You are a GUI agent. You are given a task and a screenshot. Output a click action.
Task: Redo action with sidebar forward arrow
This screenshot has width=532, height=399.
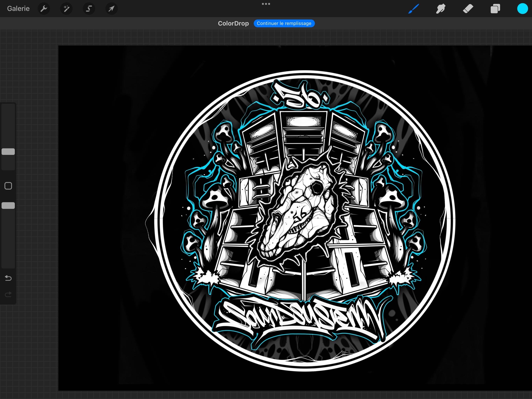(8, 294)
